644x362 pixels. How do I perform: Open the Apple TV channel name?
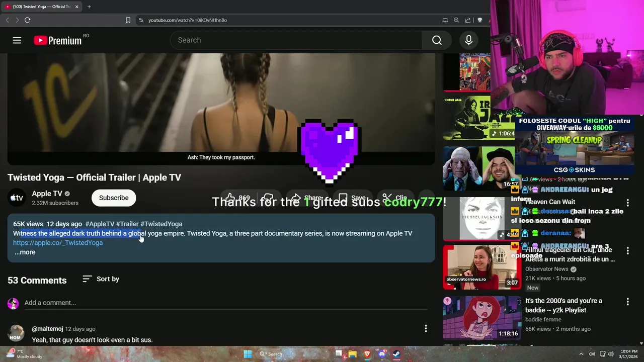point(47,194)
